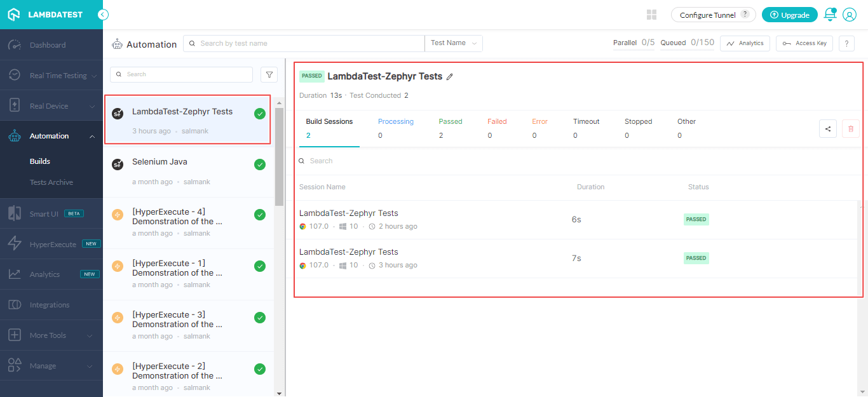Click the help question mark icon

coord(846,43)
